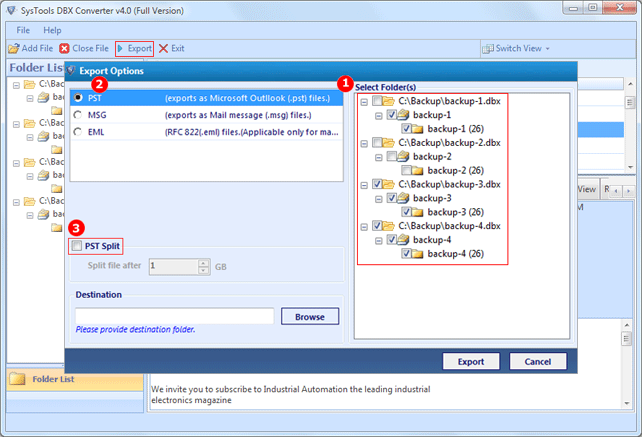The height and width of the screenshot is (437, 642).
Task: Click the Cancel button
Action: coord(538,362)
